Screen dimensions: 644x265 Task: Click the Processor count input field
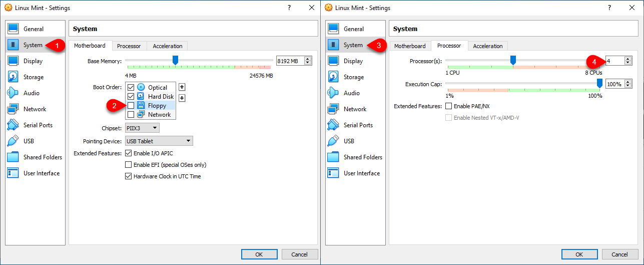click(615, 61)
